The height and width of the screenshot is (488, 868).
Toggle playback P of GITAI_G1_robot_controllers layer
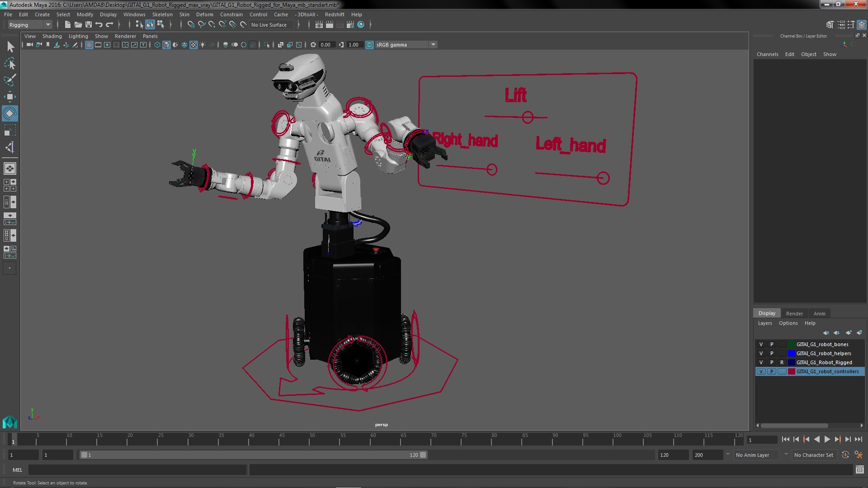772,371
